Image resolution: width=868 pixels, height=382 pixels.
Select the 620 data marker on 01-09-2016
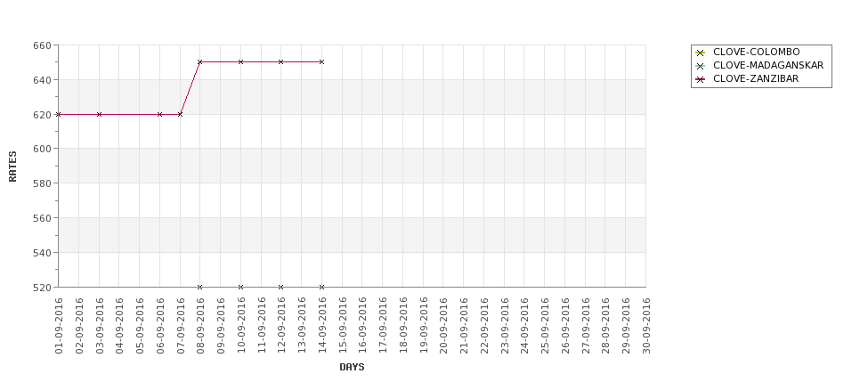pyautogui.click(x=59, y=115)
